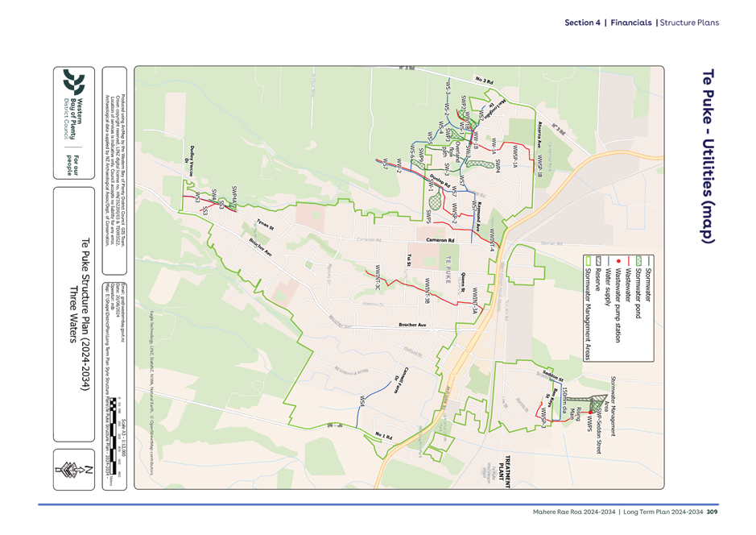The width and height of the screenshot is (756, 535).
Task: Click the red Wastewater line symbol in legend
Action: click(x=629, y=261)
